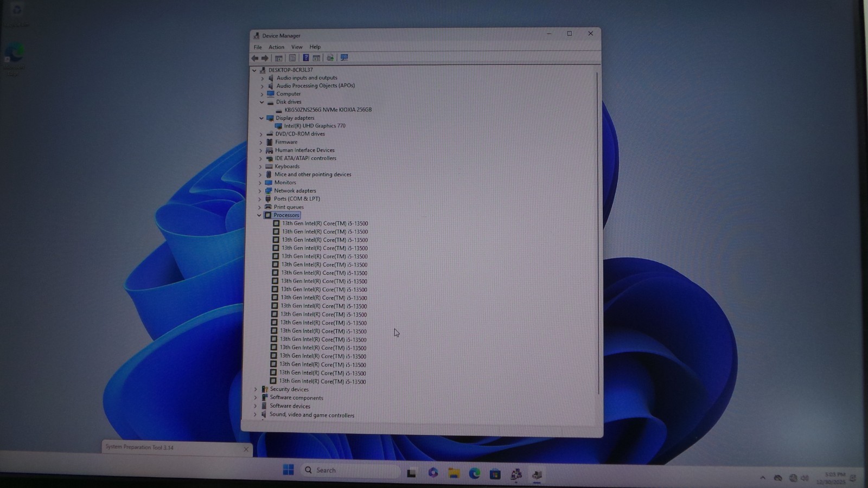The image size is (868, 488).
Task: Click the Update device driver toolbar icon
Action: 330,58
